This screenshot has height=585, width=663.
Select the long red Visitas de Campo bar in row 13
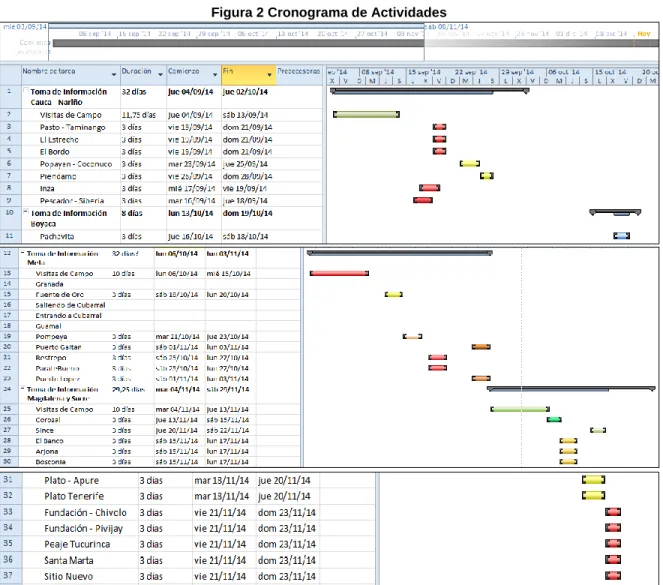339,273
